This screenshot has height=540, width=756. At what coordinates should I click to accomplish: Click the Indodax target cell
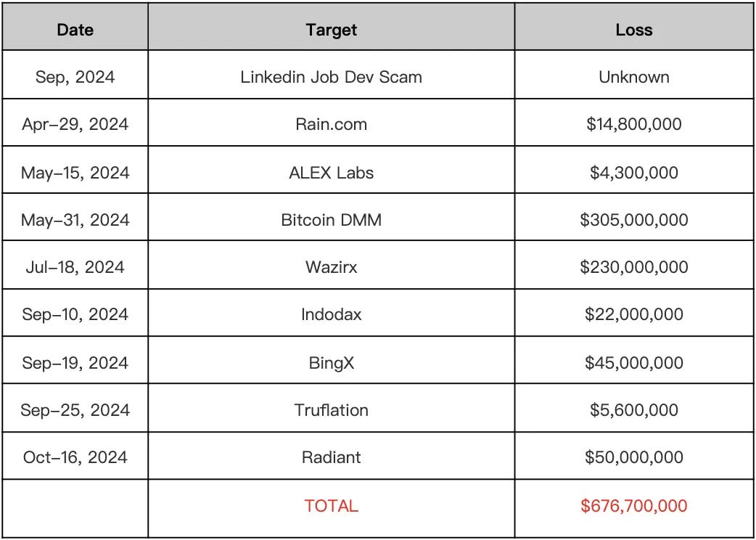click(331, 314)
